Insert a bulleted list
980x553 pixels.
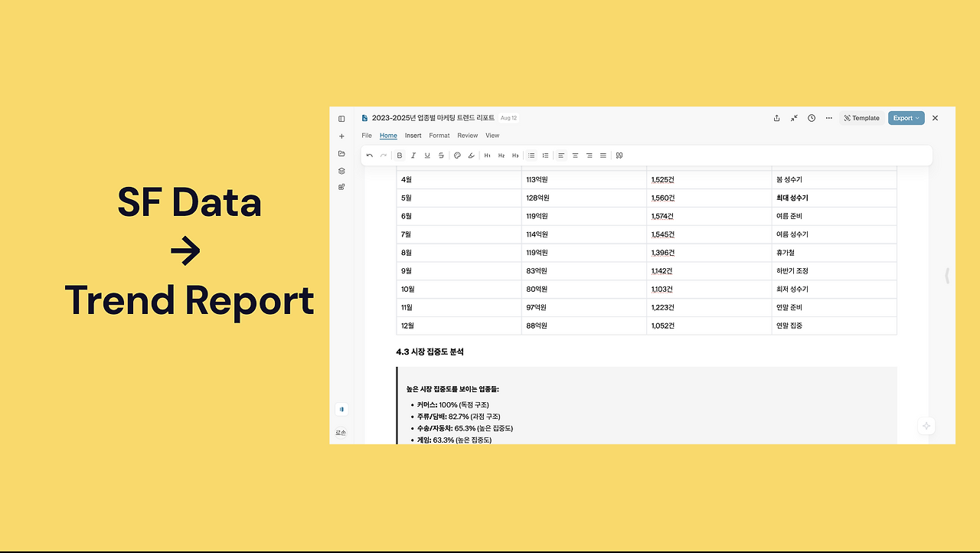(531, 155)
